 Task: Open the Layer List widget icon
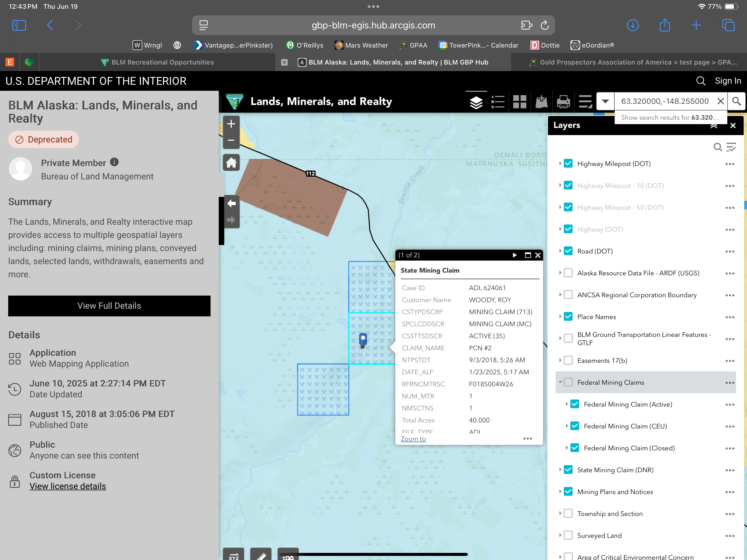tap(476, 102)
